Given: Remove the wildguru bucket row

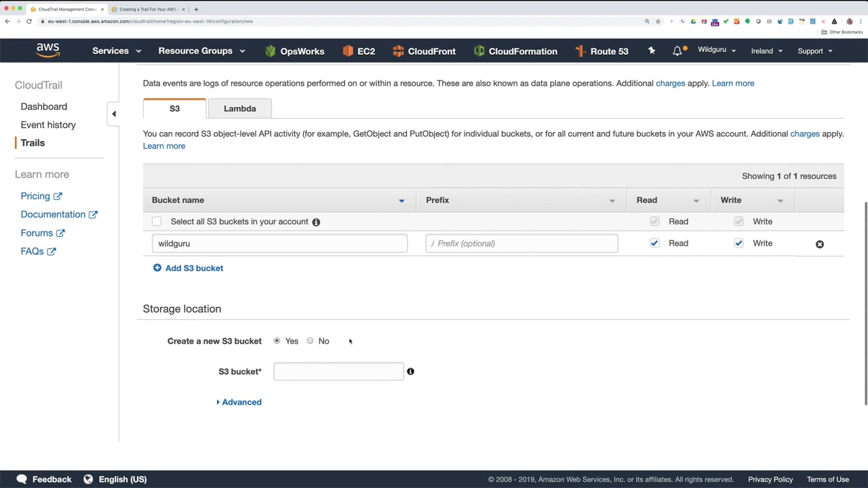Looking at the screenshot, I should coord(819,244).
